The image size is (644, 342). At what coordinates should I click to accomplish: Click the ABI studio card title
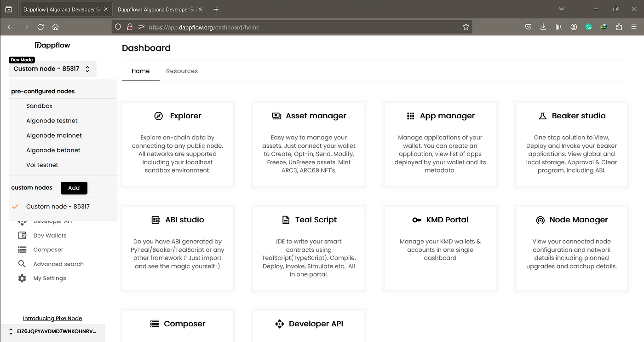[x=184, y=220]
